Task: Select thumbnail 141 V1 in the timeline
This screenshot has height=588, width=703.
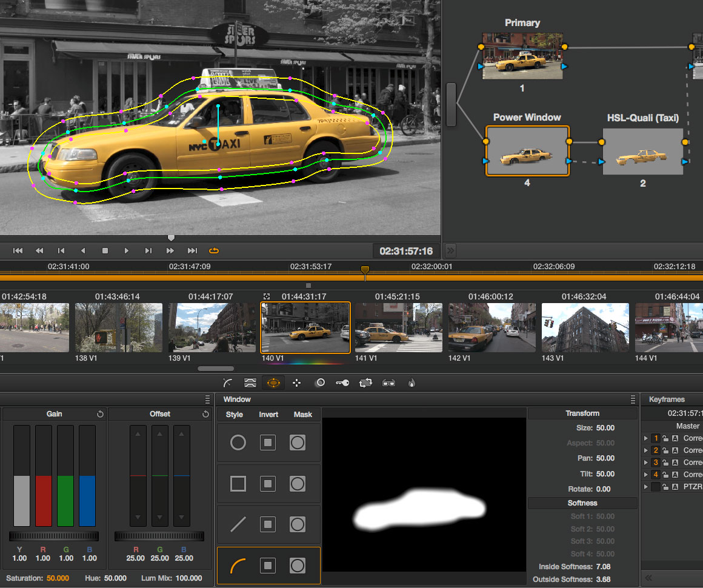Action: pyautogui.click(x=398, y=327)
